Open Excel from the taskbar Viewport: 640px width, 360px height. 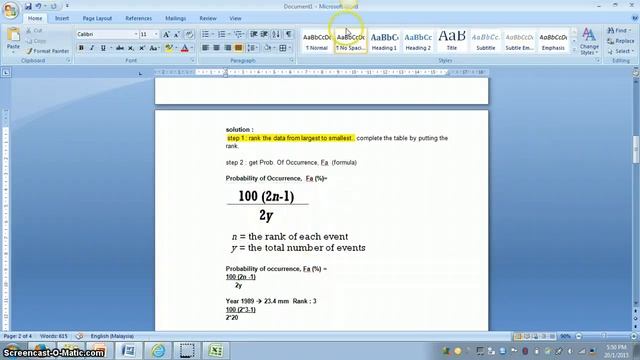216,351
